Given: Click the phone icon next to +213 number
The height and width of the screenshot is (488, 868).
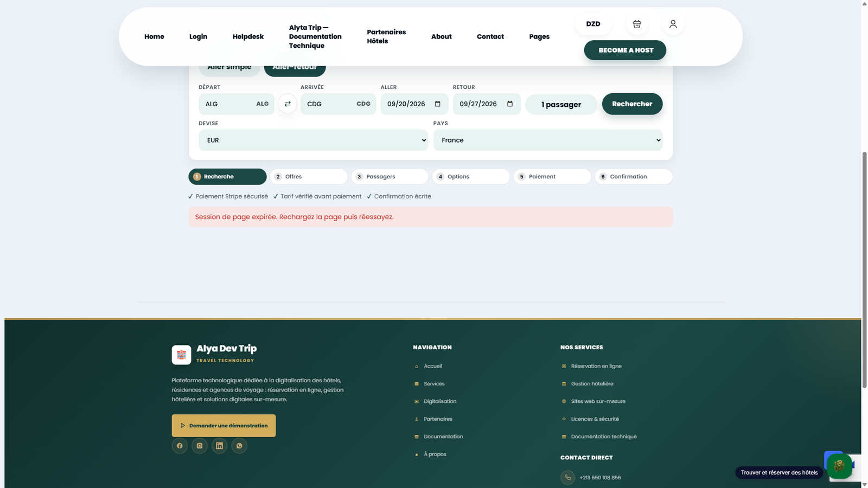Looking at the screenshot, I should coord(567,478).
